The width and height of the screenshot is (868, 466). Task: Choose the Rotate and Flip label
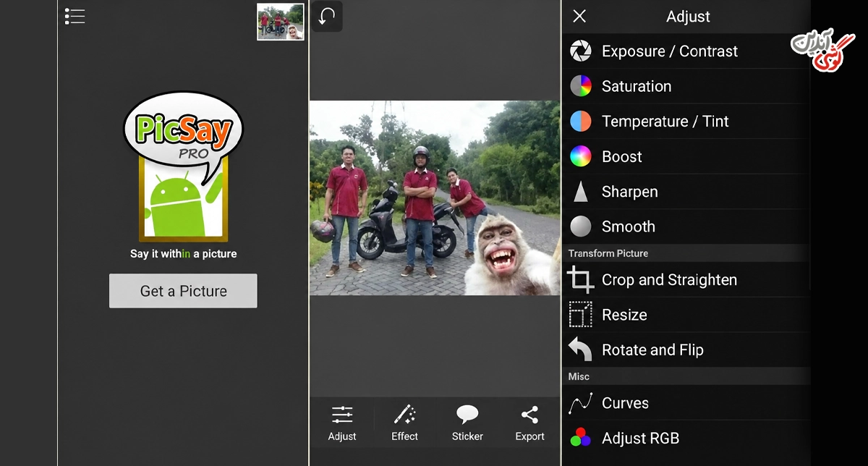[652, 350]
